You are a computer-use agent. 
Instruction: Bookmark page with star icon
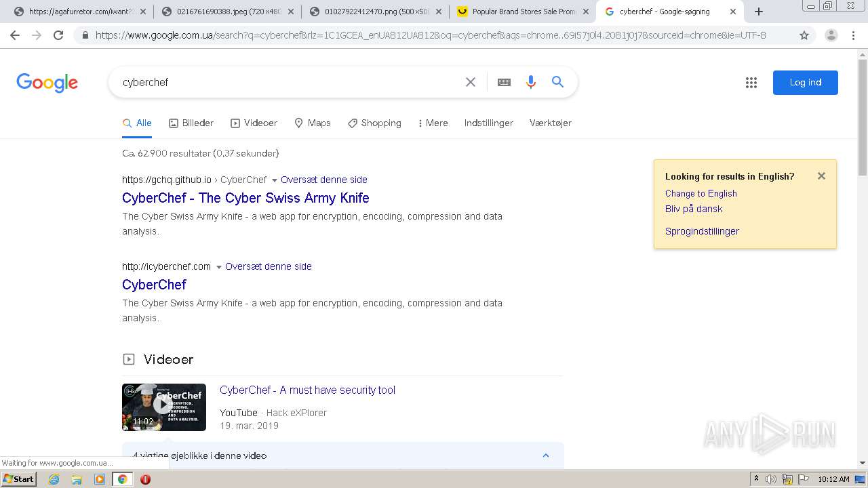[804, 35]
